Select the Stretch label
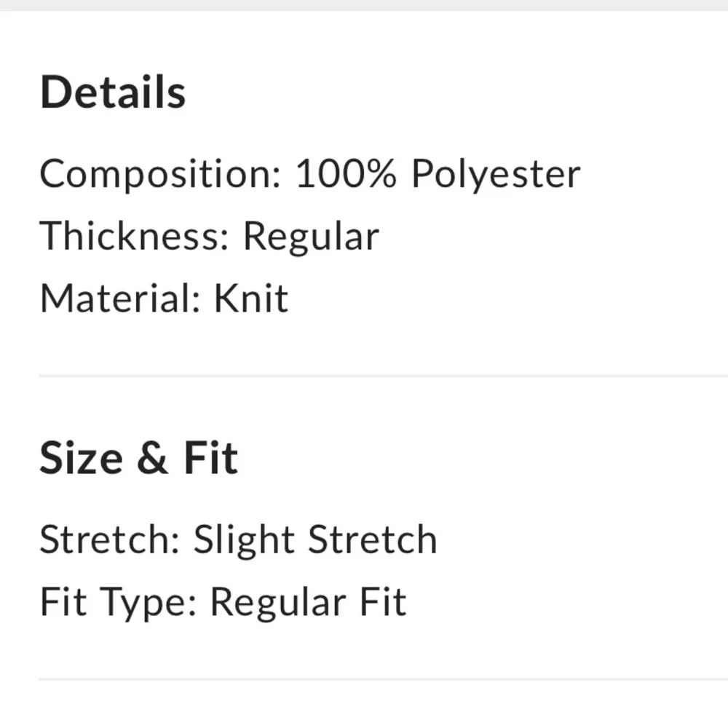Screen dimensions: 728x728 (110, 539)
